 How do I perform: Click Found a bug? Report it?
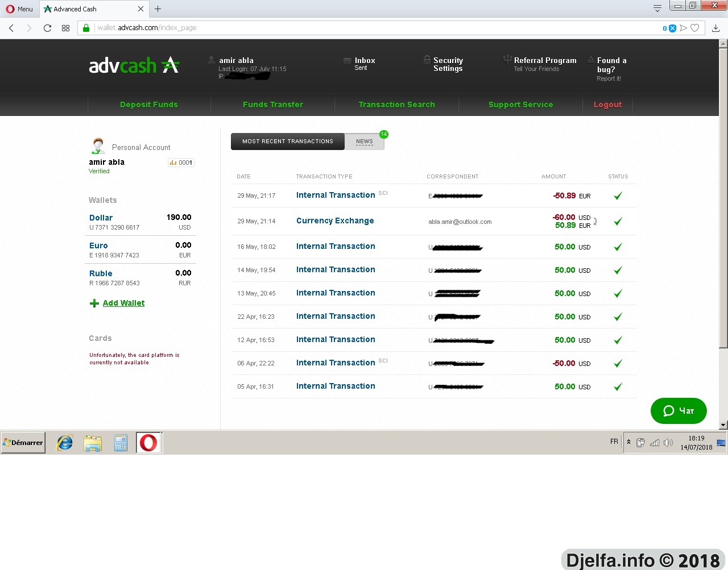coord(611,69)
